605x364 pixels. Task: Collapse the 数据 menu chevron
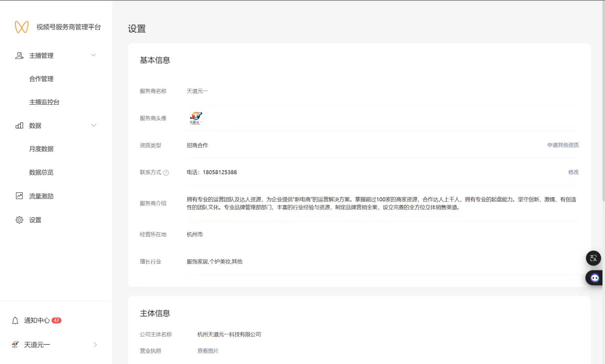[93, 125]
